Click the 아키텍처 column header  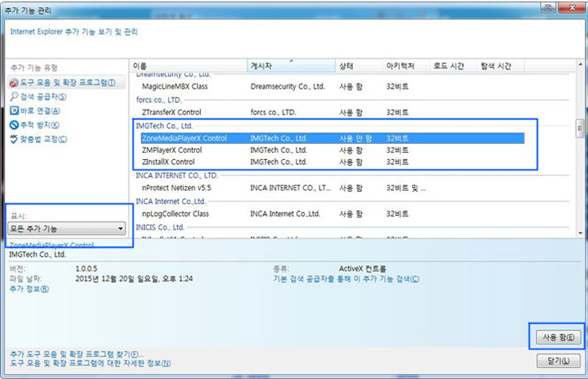[x=400, y=64]
